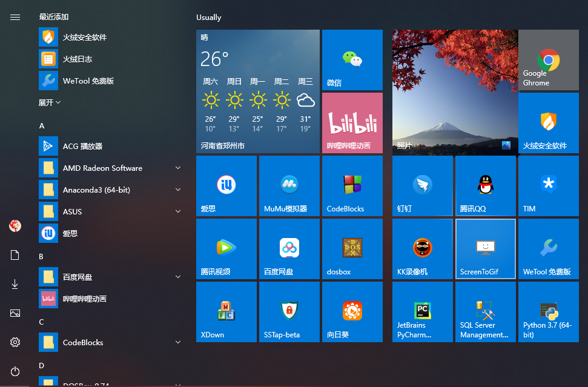Open Pictures from the left rail
This screenshot has height=387, width=588.
(15, 313)
